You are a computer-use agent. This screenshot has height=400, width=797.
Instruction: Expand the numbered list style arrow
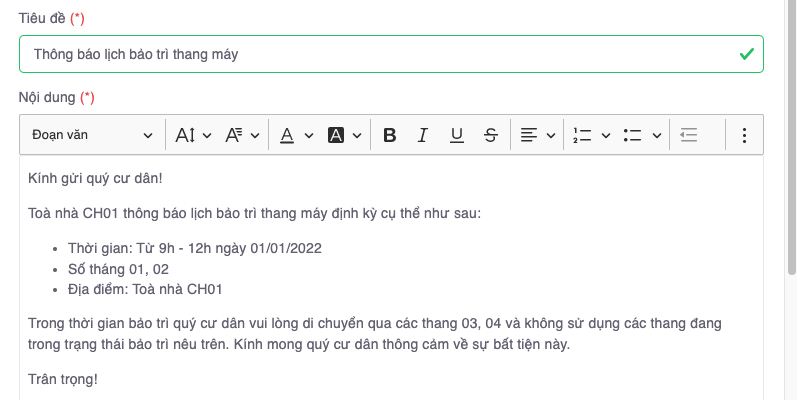(606, 135)
